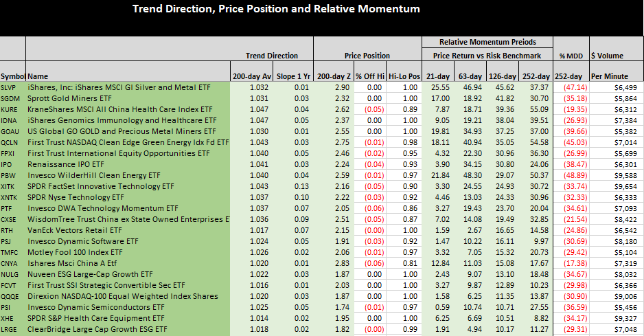The width and height of the screenshot is (644, 336).
Task: Click the '% MDD' header cell
Action: [x=571, y=55]
